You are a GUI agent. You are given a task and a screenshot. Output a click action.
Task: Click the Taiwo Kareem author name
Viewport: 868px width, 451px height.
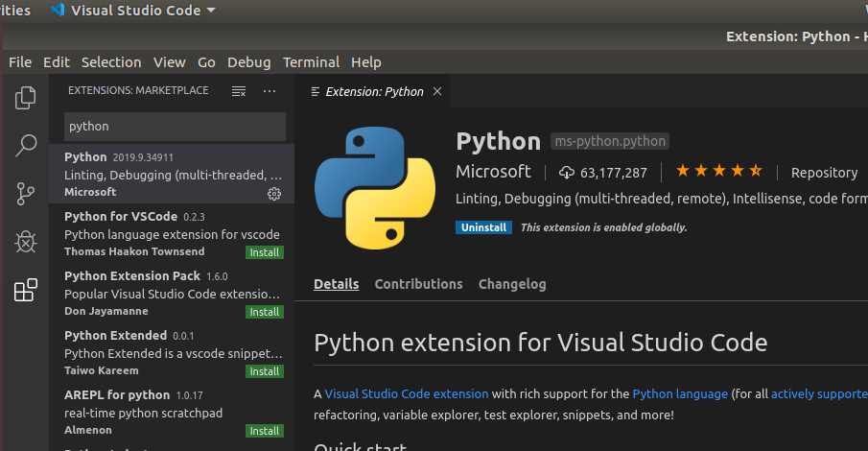tap(102, 370)
